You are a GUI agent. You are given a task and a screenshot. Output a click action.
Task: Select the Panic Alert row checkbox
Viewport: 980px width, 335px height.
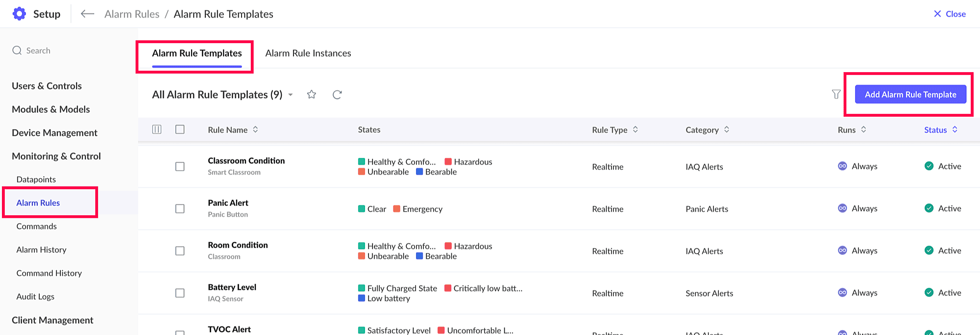click(x=180, y=209)
